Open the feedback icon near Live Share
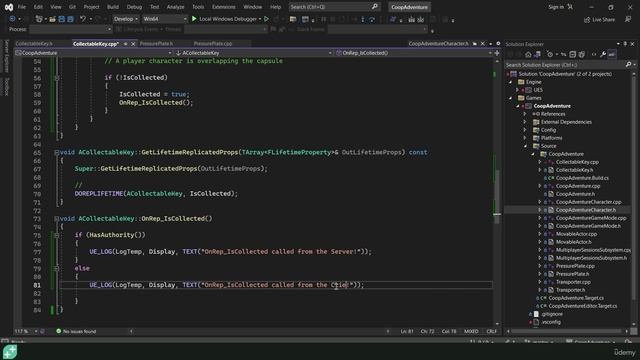Viewport: 640px width, 360px height. 628,19
